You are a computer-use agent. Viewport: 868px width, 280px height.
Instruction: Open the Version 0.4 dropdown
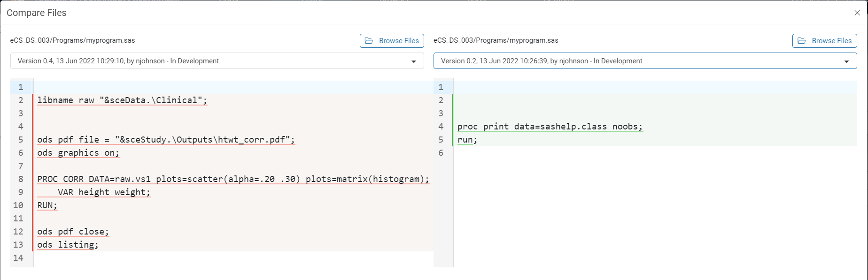tap(217, 61)
